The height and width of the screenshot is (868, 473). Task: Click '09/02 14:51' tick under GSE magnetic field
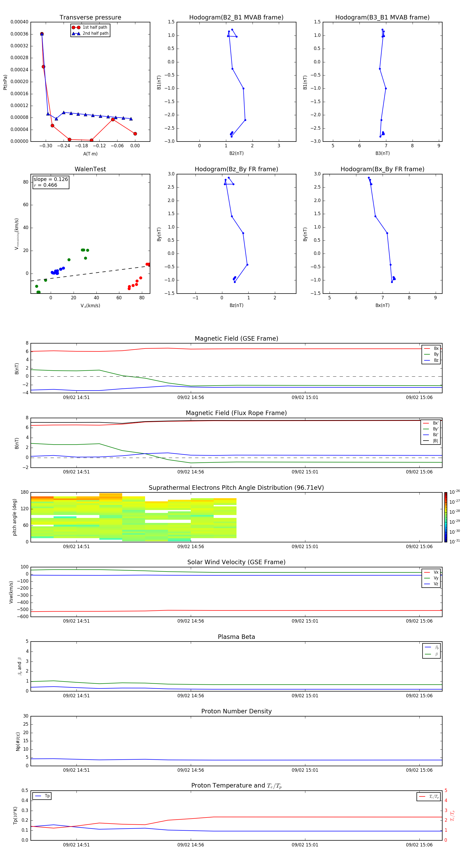point(76,398)
